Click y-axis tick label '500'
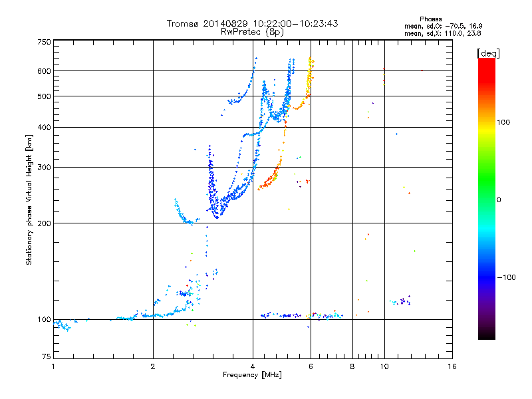This screenshot has height=399, width=532. (45, 96)
